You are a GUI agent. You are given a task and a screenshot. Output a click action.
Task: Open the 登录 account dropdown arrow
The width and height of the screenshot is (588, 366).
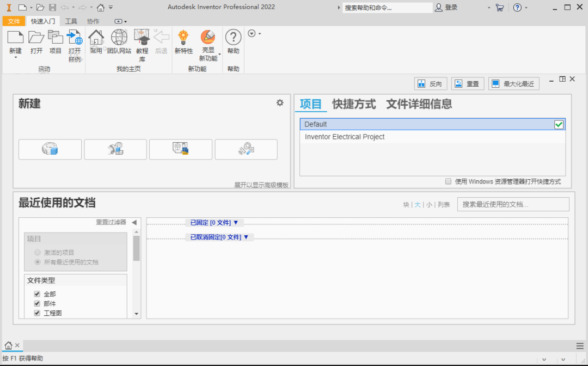point(489,8)
